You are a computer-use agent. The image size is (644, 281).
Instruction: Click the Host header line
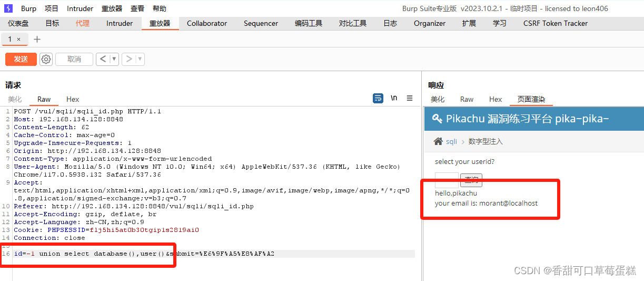68,119
